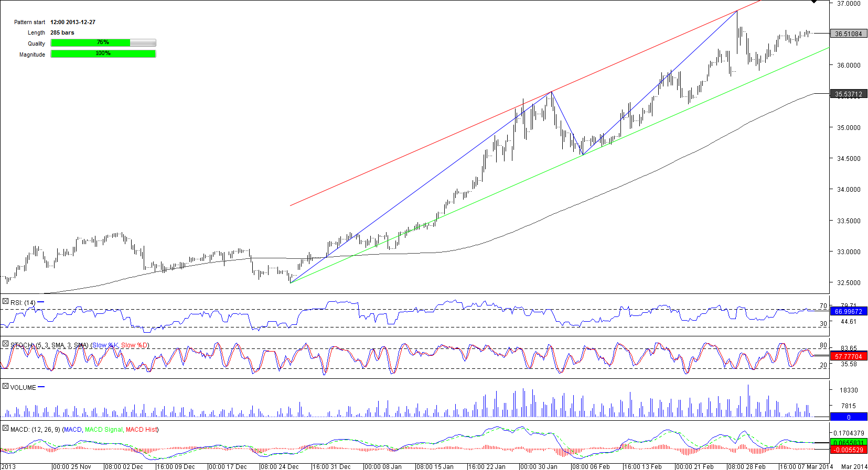Click the red MACD Hist legend text
This screenshot has height=470, width=868.
coord(141,430)
